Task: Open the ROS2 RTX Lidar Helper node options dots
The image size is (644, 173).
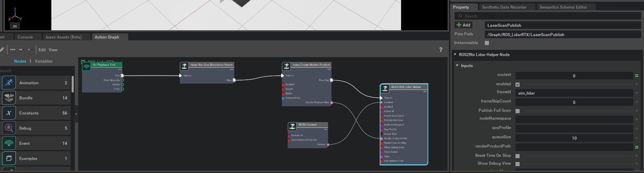Action: (x=425, y=92)
